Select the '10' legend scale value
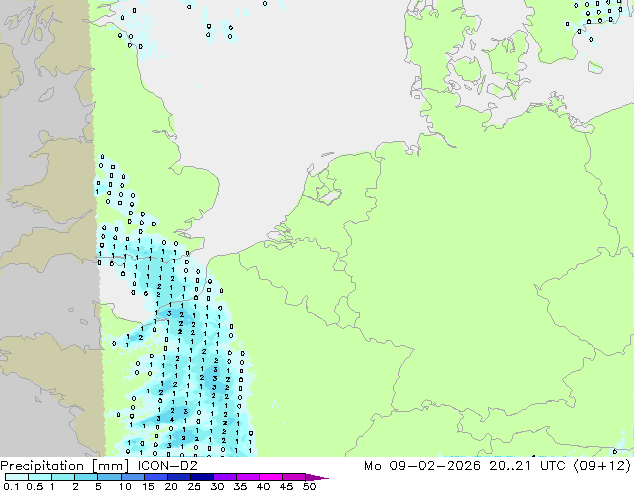This screenshot has height=490, width=634. [x=125, y=486]
